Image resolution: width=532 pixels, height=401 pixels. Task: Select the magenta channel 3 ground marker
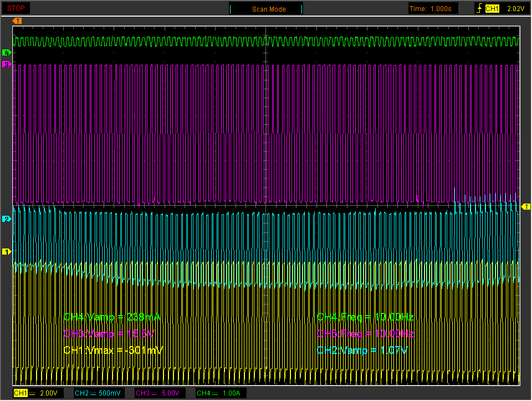7,64
